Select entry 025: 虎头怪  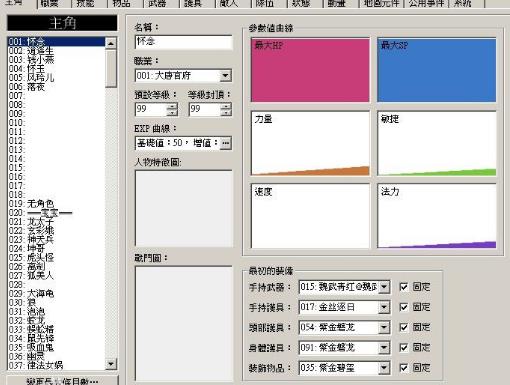[x=56, y=258]
